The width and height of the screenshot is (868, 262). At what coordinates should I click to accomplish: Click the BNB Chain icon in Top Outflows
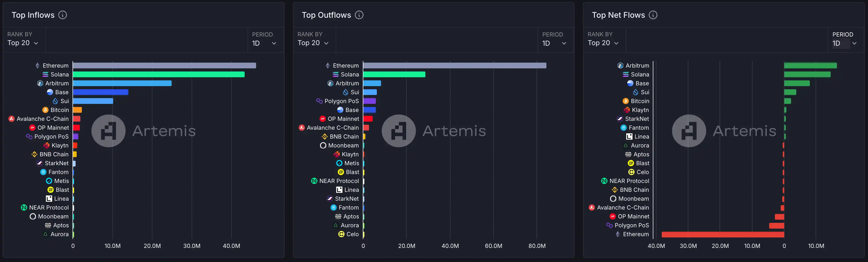pyautogui.click(x=324, y=136)
